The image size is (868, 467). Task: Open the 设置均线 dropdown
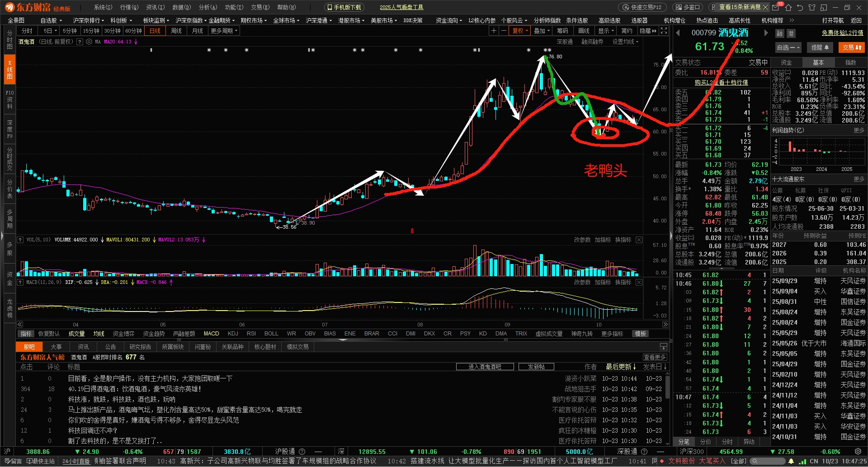(625, 42)
